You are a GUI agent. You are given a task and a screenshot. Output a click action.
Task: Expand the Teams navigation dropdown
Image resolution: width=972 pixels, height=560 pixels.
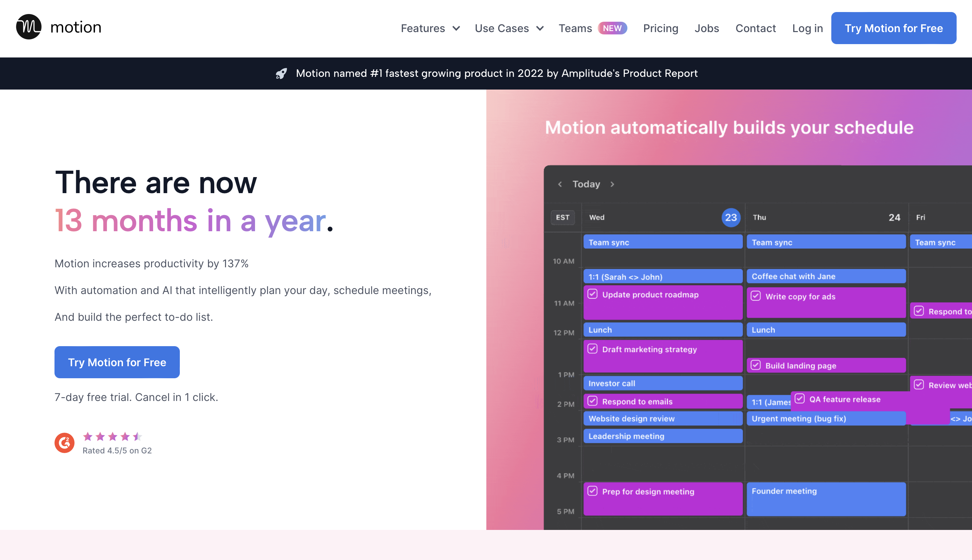point(576,27)
